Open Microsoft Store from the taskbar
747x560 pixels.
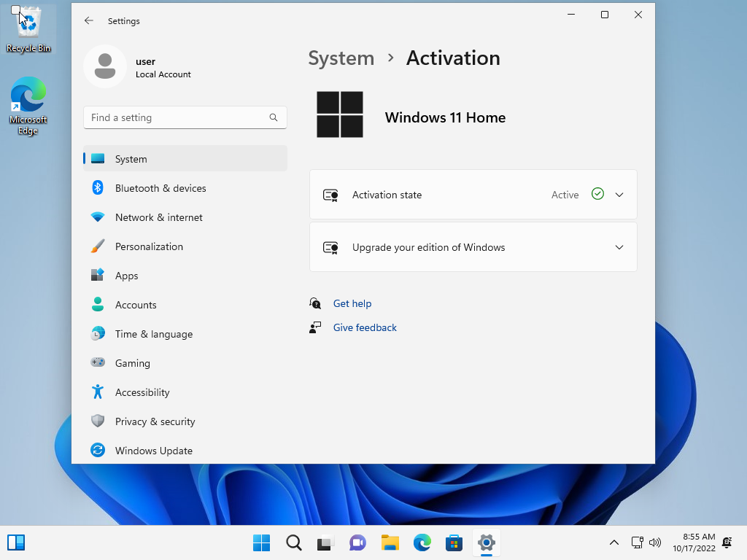click(454, 542)
